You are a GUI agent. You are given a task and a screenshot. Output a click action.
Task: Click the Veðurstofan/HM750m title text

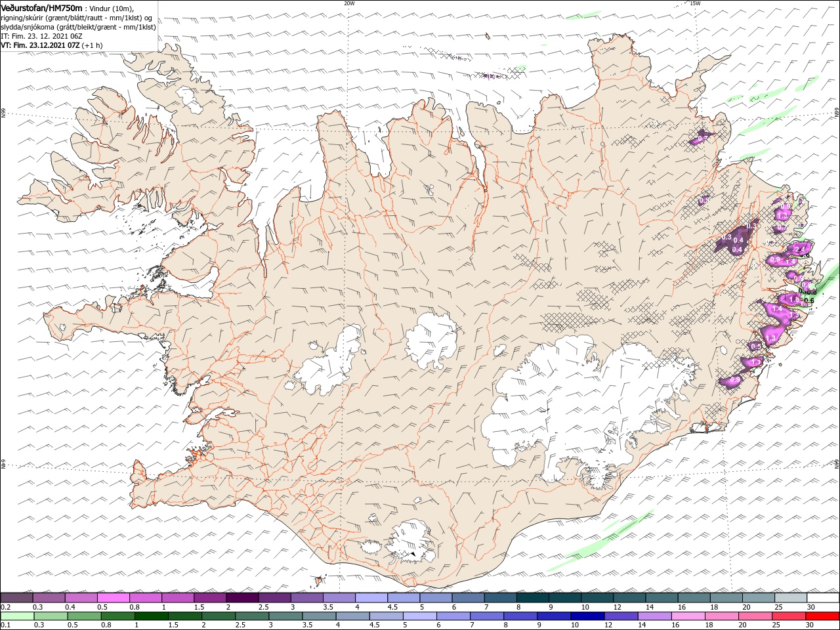click(42, 8)
